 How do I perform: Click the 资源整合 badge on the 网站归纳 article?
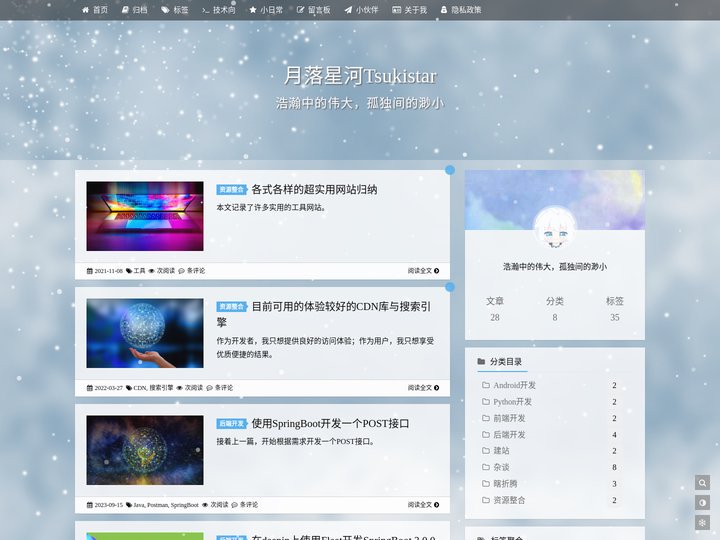(x=232, y=189)
